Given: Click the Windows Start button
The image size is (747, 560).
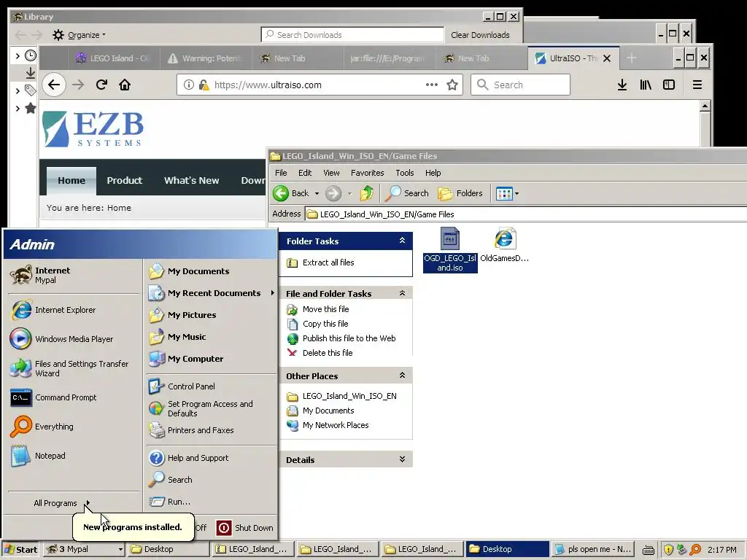Looking at the screenshot, I should [21, 550].
